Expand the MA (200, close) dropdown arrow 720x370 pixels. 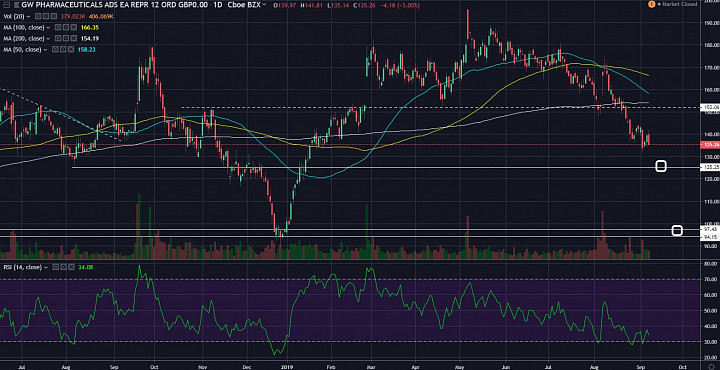(48, 39)
